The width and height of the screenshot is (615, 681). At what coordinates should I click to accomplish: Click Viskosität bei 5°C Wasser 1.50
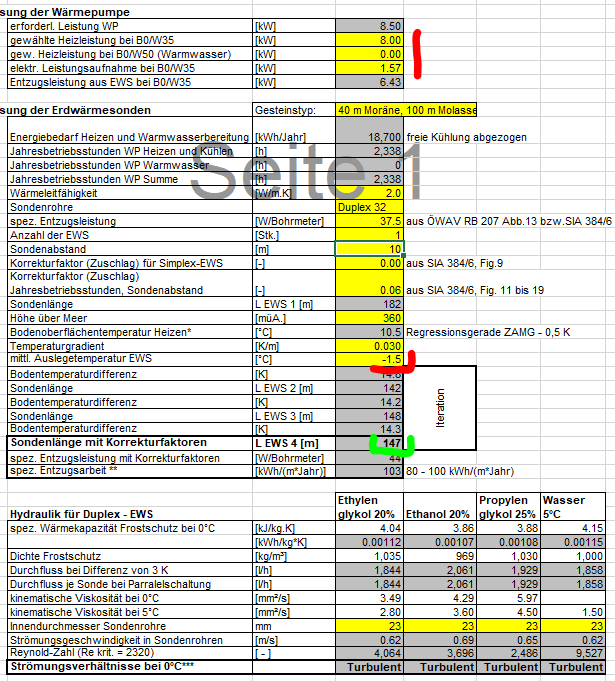click(x=573, y=612)
